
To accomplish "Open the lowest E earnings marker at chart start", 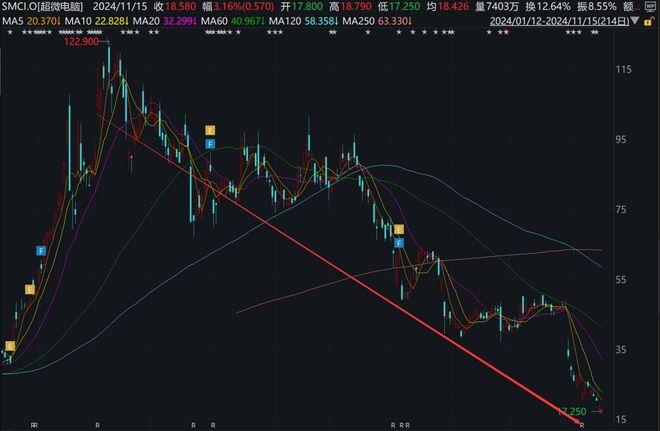I will coord(10,346).
